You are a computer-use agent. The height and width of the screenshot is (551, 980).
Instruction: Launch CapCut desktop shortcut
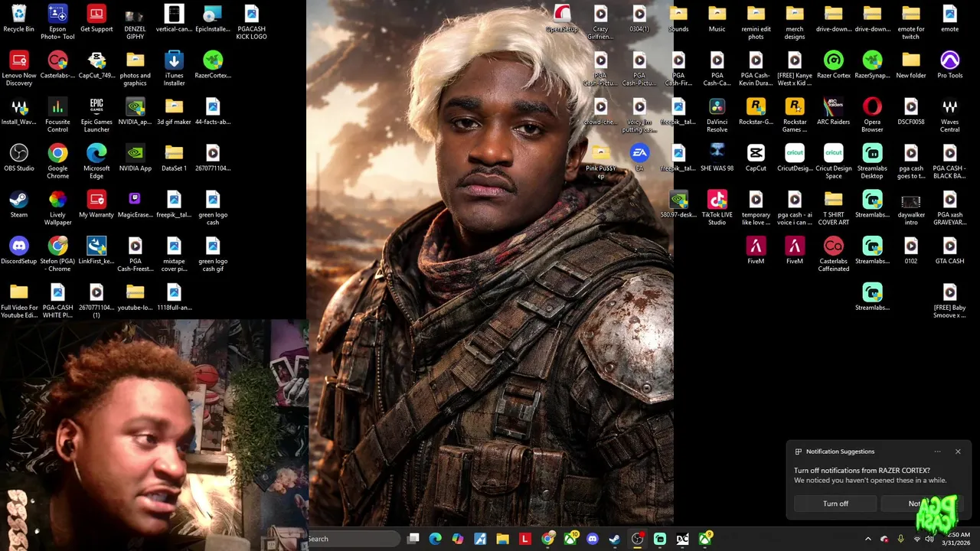pyautogui.click(x=756, y=158)
